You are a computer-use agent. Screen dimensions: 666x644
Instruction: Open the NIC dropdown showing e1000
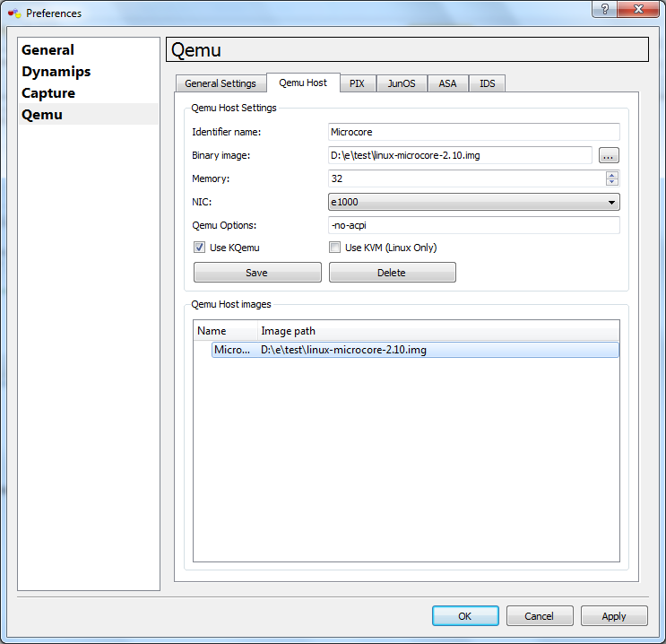473,202
